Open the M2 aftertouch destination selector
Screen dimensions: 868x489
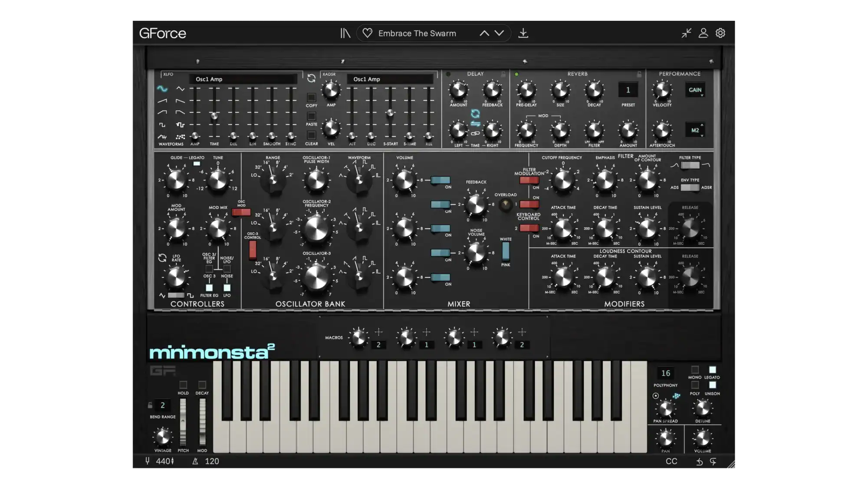[695, 130]
